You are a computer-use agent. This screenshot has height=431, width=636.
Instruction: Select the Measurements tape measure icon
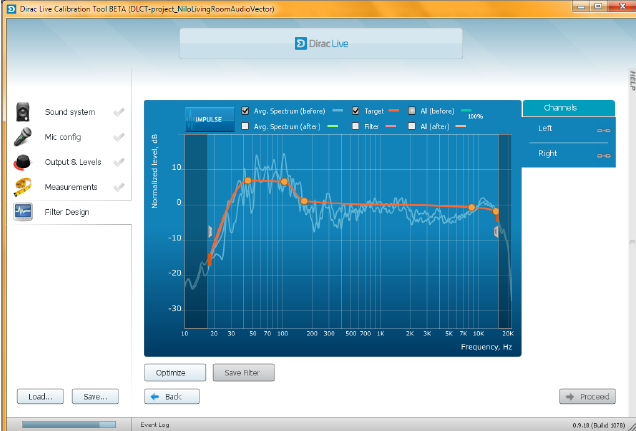tap(23, 187)
